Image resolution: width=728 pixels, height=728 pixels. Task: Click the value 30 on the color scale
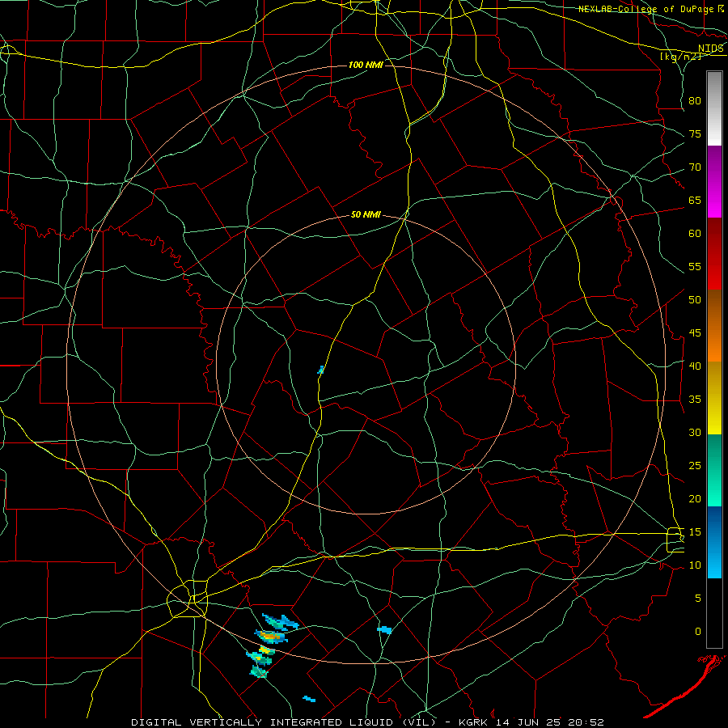[x=695, y=433]
